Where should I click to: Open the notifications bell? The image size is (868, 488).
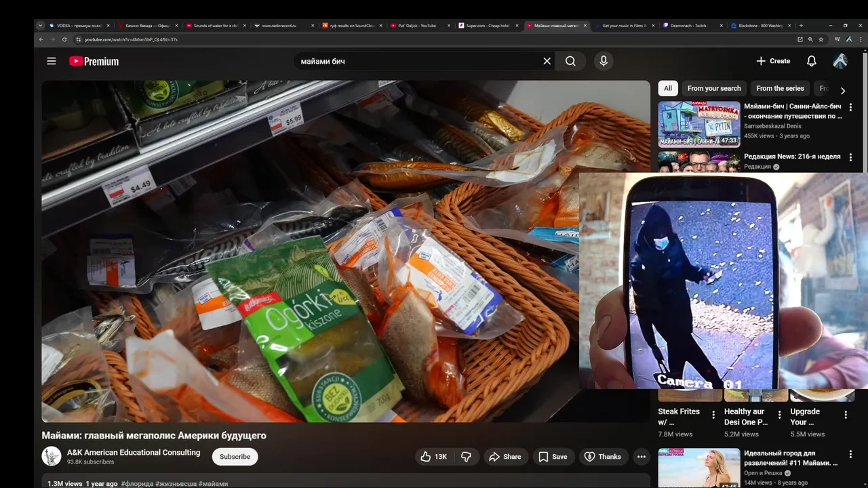pos(811,61)
